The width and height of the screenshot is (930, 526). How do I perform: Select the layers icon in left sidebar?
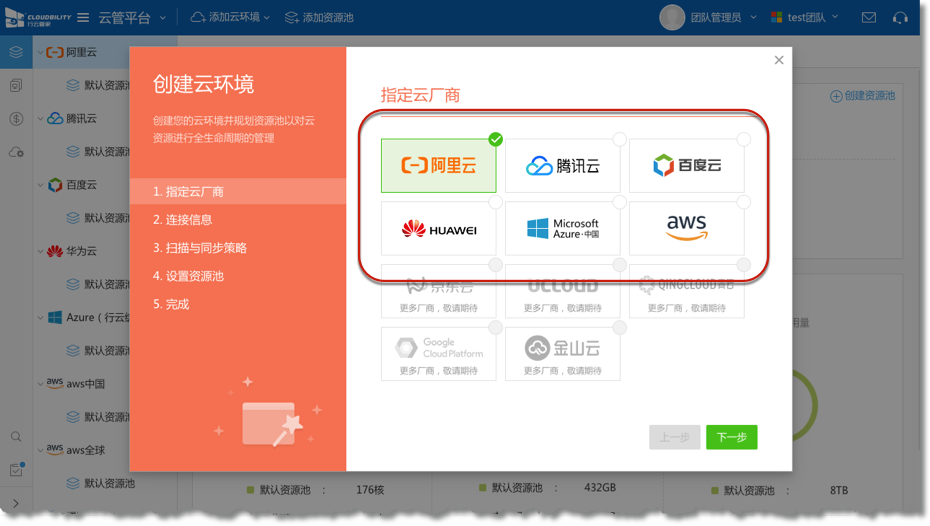point(16,52)
